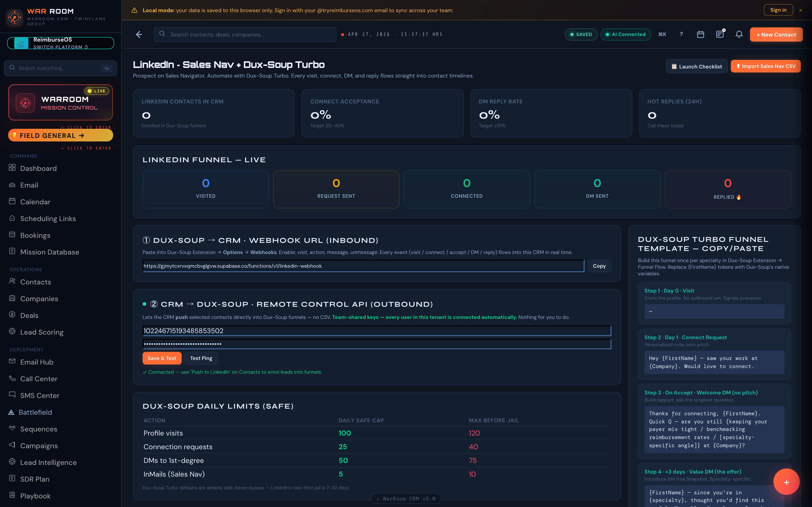812x507 pixels.
Task: Run Test Ping for the Remote Control API
Action: pyautogui.click(x=201, y=358)
